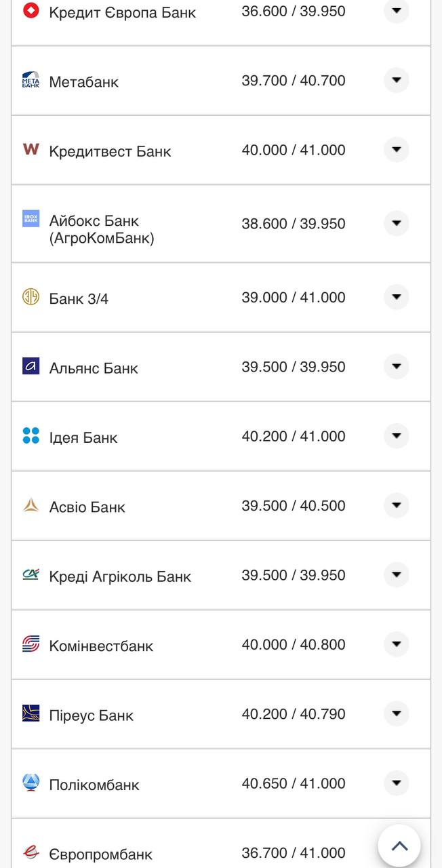442x868 pixels.
Task: Click the Alliance Bank logo icon
Action: click(x=31, y=366)
